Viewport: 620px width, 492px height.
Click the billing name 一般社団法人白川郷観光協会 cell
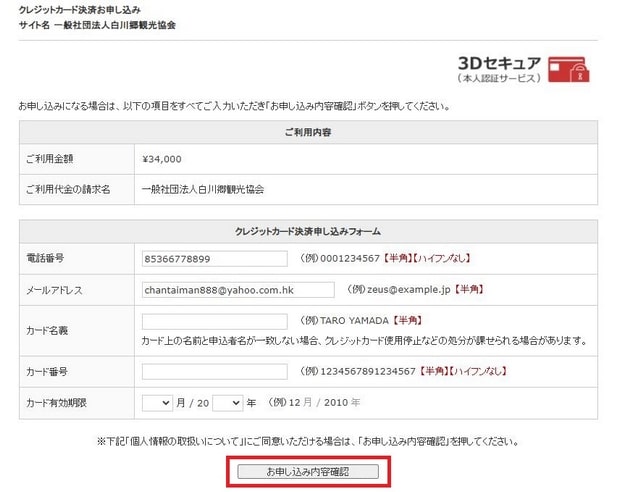[209, 189]
